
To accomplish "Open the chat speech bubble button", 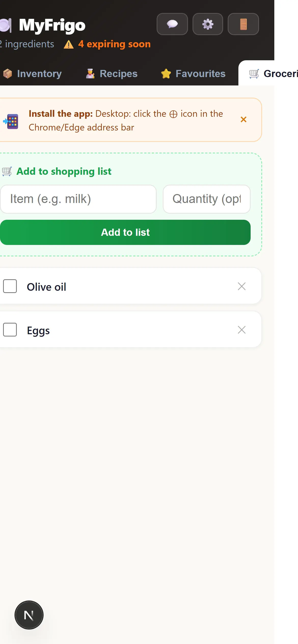I will point(172,24).
